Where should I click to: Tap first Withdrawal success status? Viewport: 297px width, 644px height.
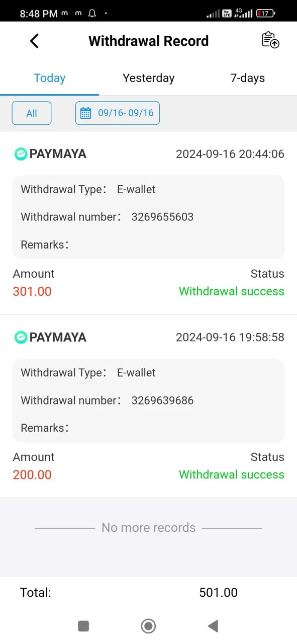pyautogui.click(x=232, y=291)
